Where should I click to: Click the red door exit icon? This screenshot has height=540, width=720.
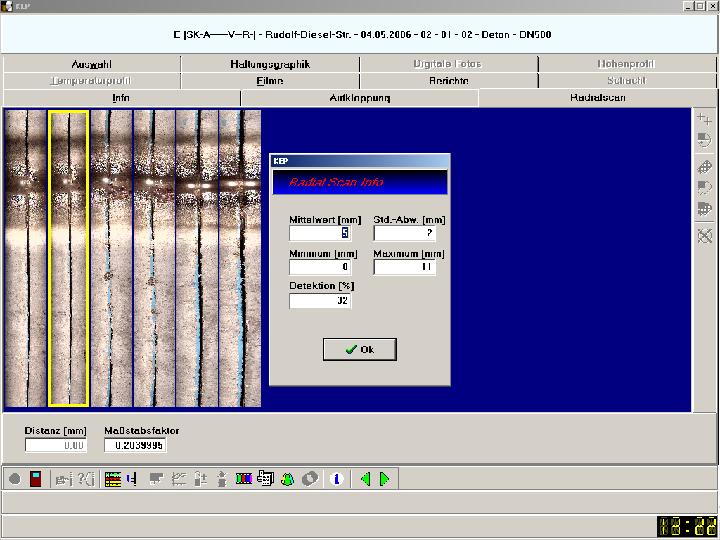pyautogui.click(x=36, y=479)
